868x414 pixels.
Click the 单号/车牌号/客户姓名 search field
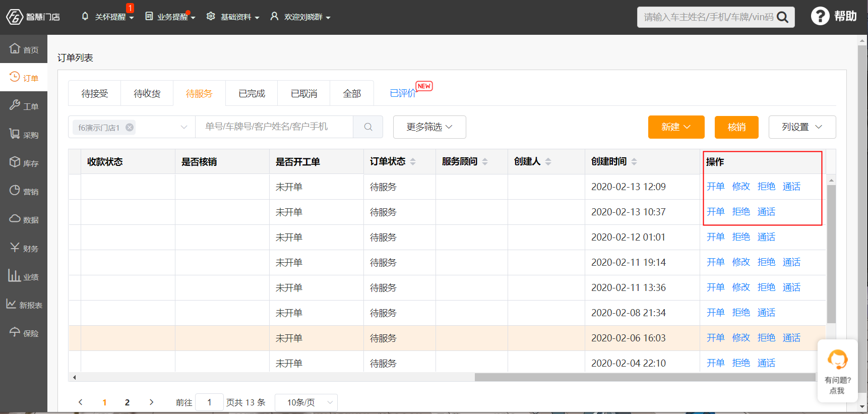[274, 127]
